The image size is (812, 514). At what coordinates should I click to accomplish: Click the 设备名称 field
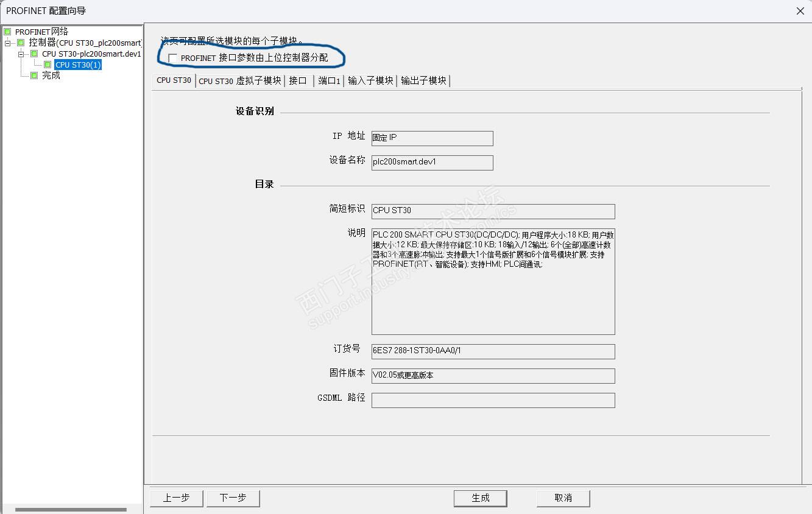(432, 163)
